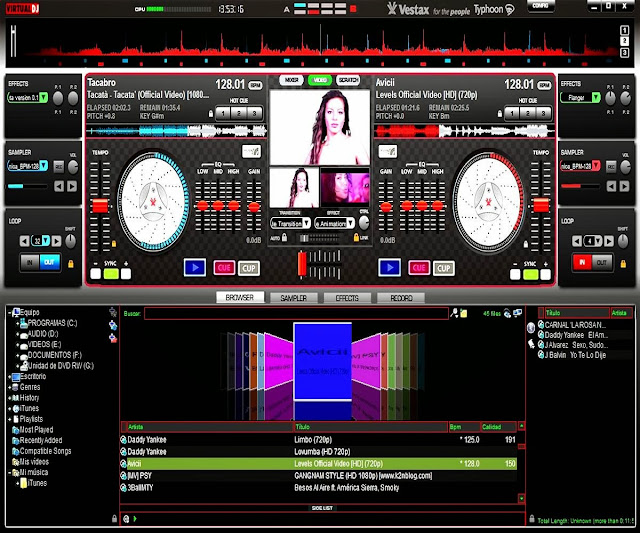Click the main audio crossfader handle
640x533 pixels.
[x=302, y=264]
